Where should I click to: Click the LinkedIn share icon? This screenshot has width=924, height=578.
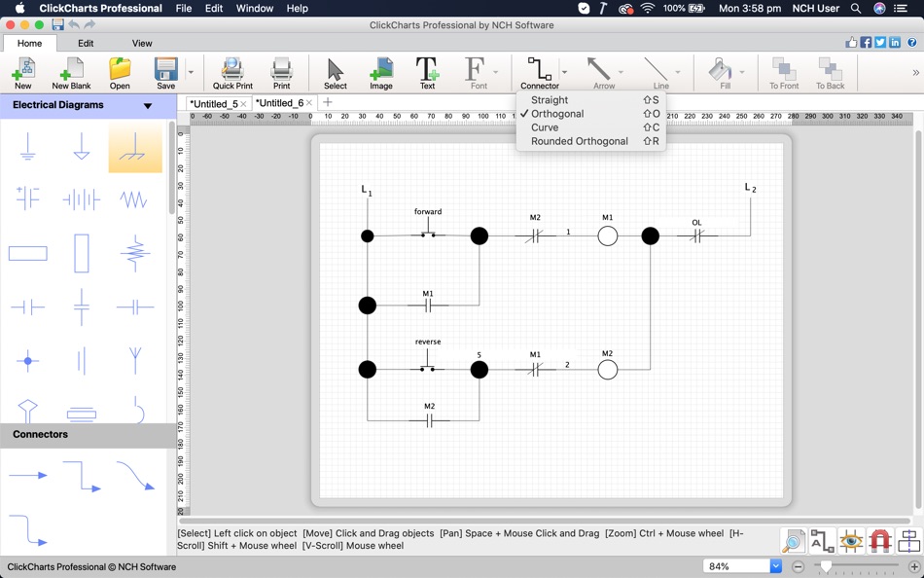(895, 43)
